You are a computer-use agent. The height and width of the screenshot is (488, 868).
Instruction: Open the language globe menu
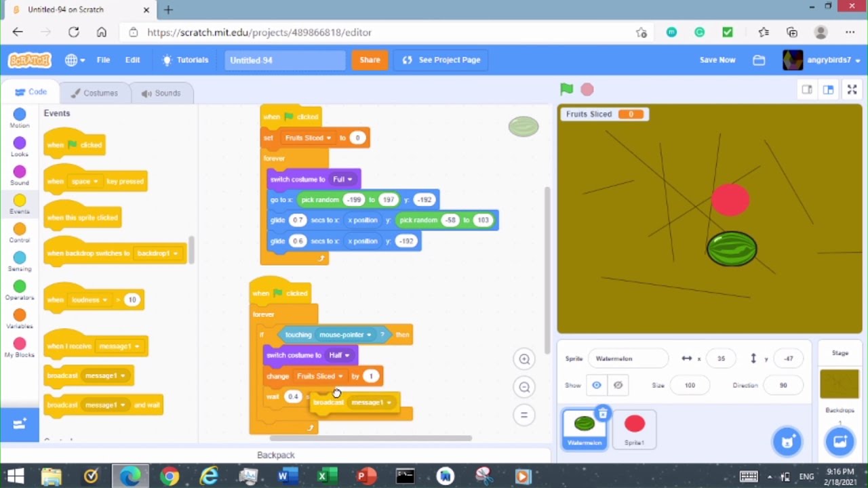75,60
